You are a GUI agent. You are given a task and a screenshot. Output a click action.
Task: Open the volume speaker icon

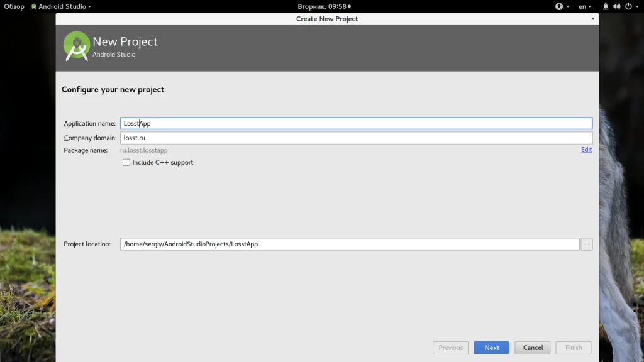[616, 6]
